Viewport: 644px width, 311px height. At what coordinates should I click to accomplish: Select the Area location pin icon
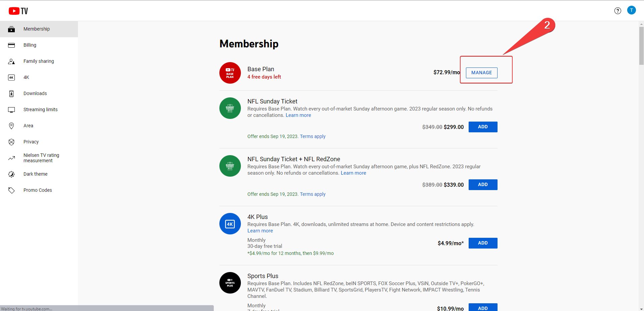(x=12, y=126)
